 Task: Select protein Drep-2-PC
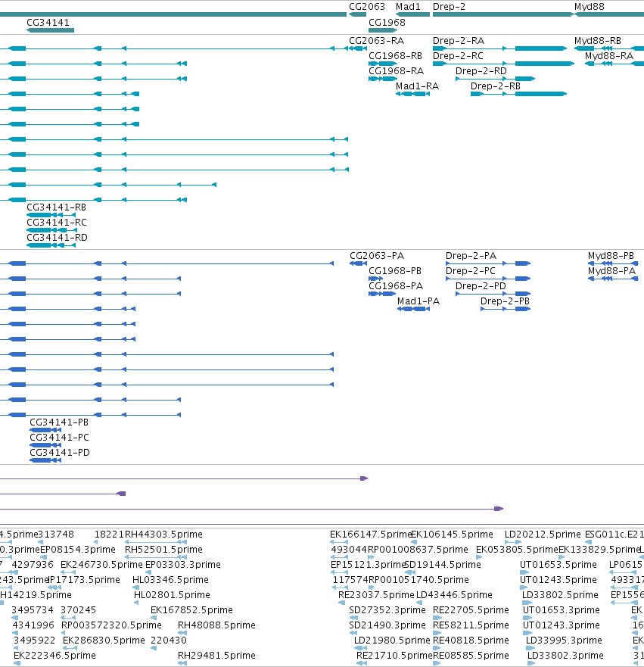471,271
